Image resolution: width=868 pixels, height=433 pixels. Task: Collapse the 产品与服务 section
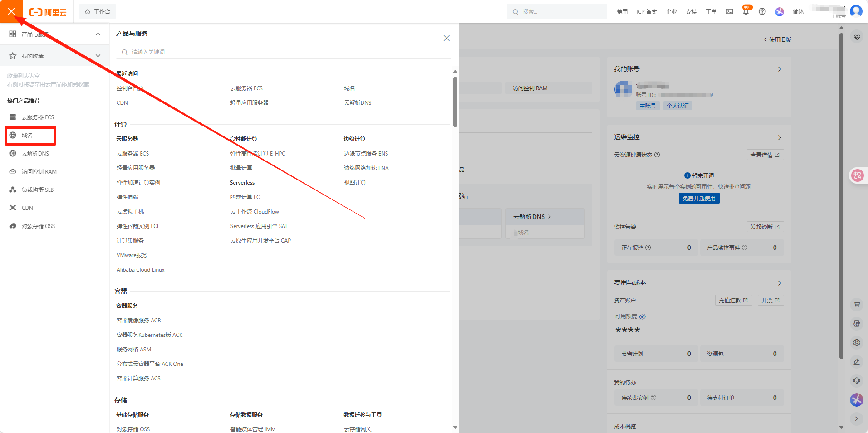[x=98, y=34]
